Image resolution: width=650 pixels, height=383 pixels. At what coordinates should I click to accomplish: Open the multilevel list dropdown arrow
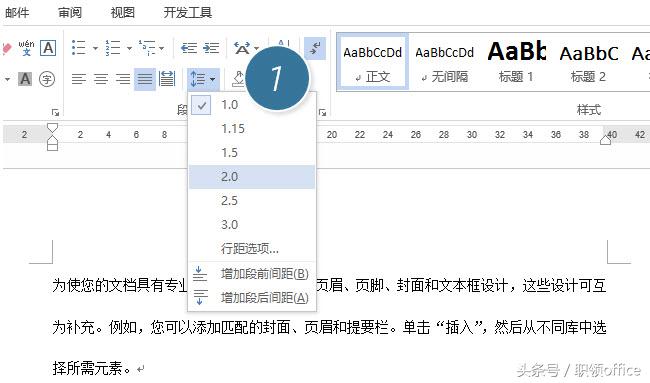pos(161,48)
